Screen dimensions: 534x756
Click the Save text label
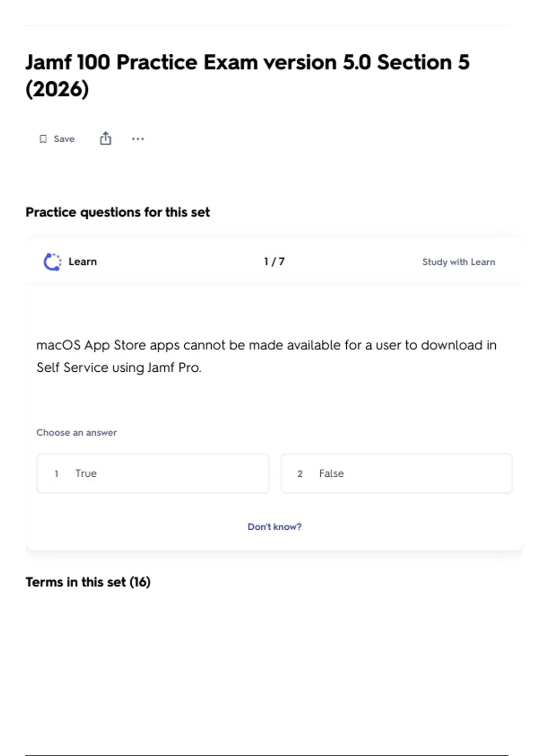point(64,139)
